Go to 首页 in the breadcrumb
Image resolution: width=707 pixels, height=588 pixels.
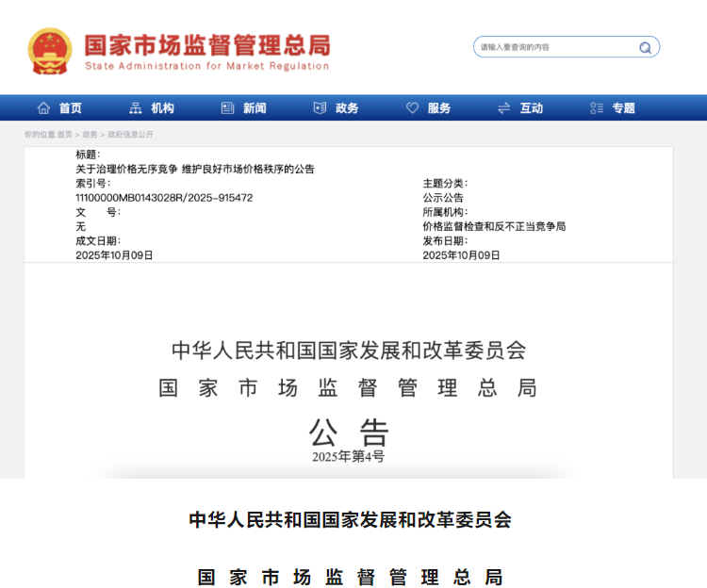[x=64, y=135]
